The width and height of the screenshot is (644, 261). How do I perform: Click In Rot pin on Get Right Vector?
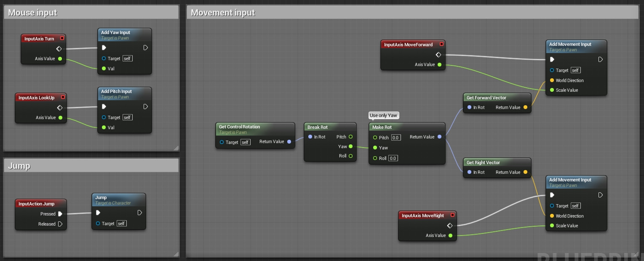(x=469, y=172)
